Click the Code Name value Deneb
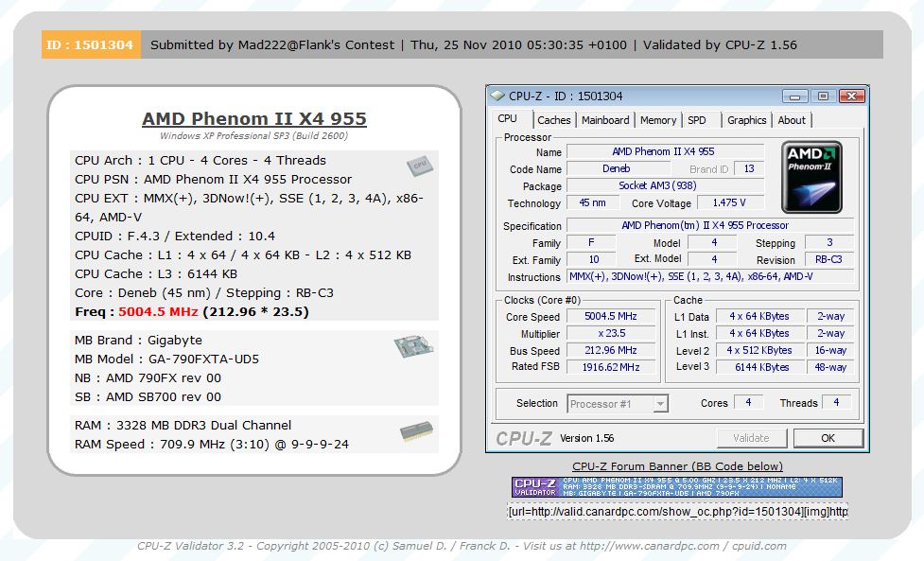 point(617,169)
